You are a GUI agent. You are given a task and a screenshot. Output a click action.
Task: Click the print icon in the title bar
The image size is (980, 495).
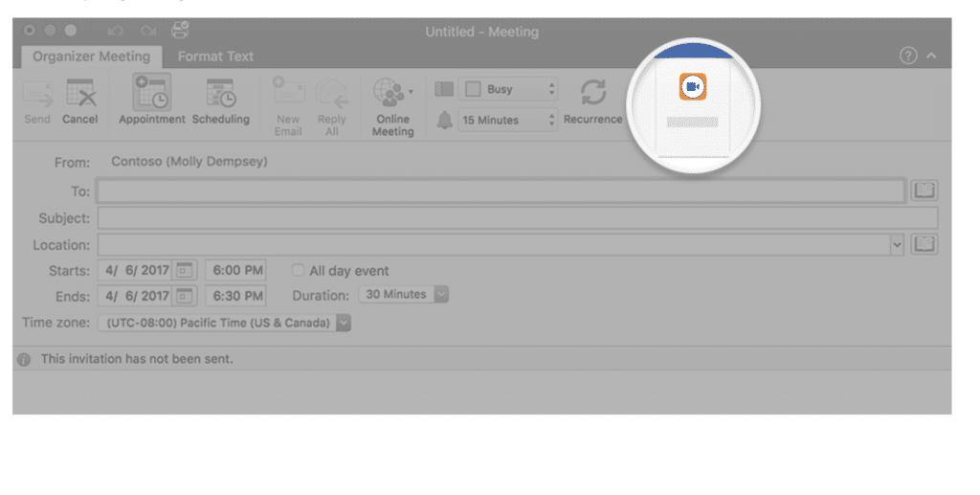180,30
